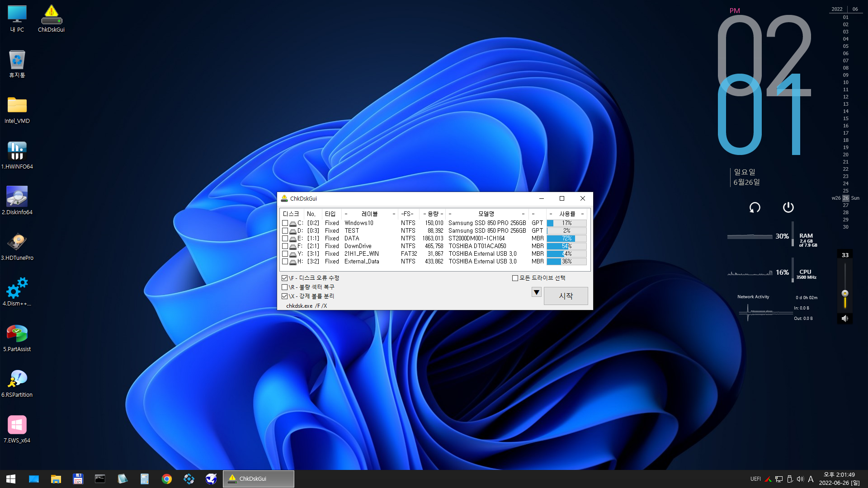This screenshot has width=868, height=488.
Task: Check the Y: 21H1_PE_WIN drive checkbox
Action: pos(285,254)
